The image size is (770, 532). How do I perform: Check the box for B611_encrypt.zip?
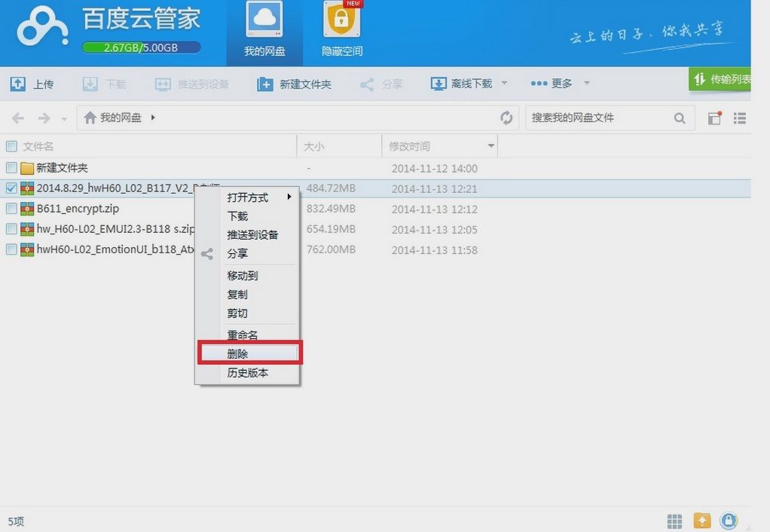(x=11, y=209)
